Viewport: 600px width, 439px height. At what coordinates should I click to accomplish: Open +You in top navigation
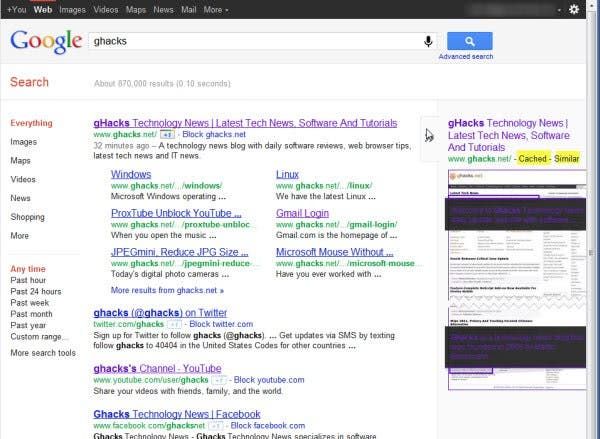pyautogui.click(x=16, y=10)
